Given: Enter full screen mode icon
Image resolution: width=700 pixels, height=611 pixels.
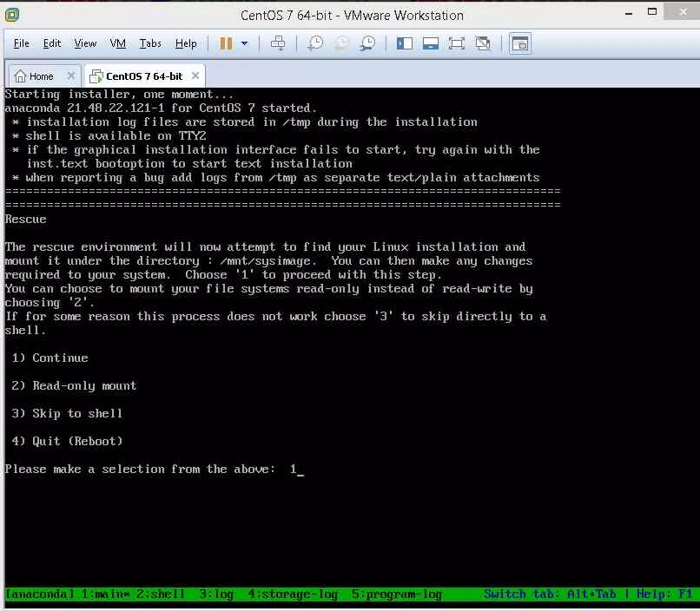Looking at the screenshot, I should (457, 43).
